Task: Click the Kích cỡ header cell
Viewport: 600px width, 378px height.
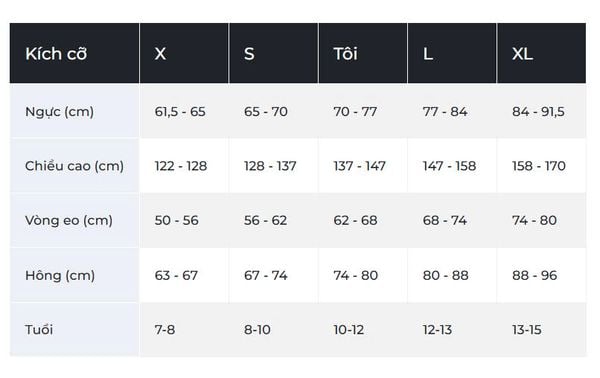Action: (x=75, y=53)
